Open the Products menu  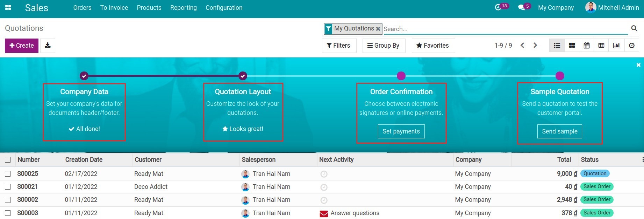(x=149, y=8)
